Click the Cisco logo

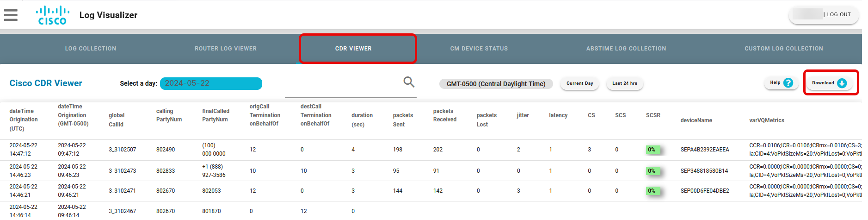(53, 15)
